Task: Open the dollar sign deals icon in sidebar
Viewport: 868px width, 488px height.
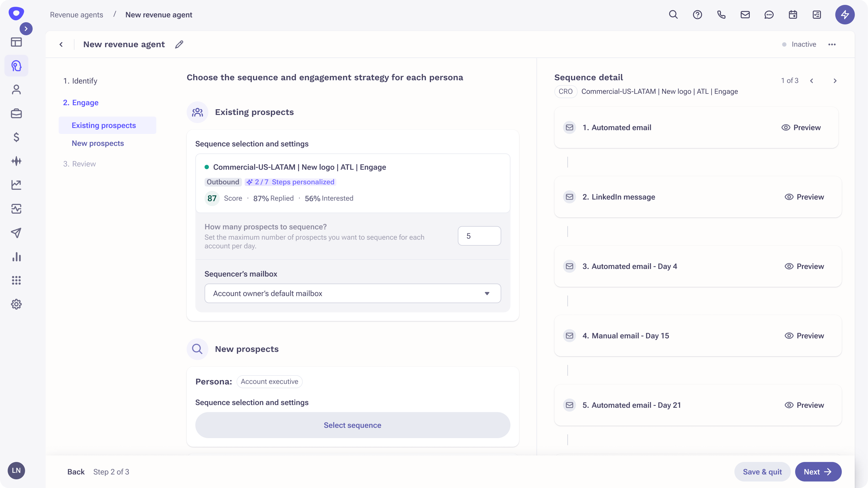Action: 16,137
